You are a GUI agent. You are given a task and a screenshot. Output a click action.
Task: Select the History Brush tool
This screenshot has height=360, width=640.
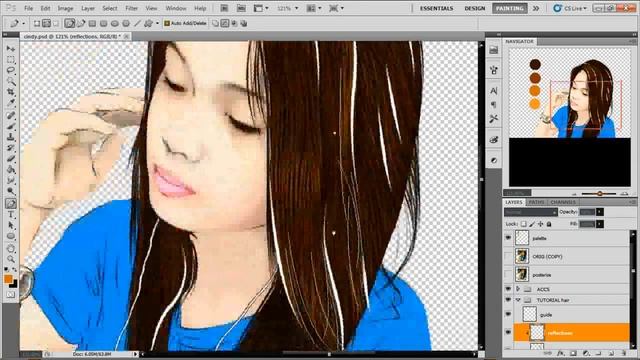[x=11, y=148]
